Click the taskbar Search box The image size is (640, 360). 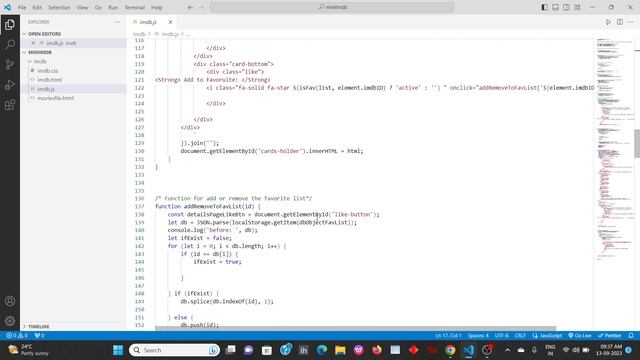click(x=174, y=350)
